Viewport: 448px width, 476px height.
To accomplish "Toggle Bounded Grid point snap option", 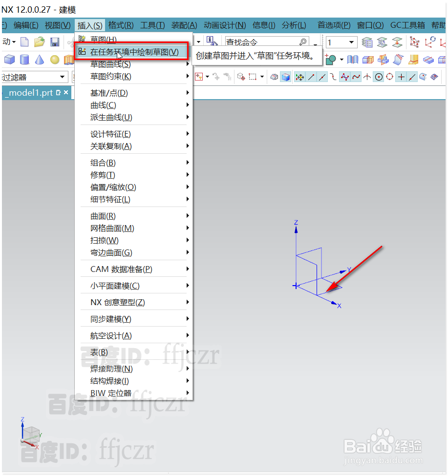I will [435, 77].
